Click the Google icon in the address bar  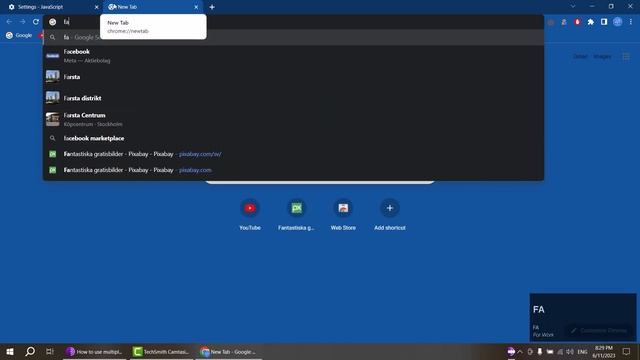coord(53,22)
